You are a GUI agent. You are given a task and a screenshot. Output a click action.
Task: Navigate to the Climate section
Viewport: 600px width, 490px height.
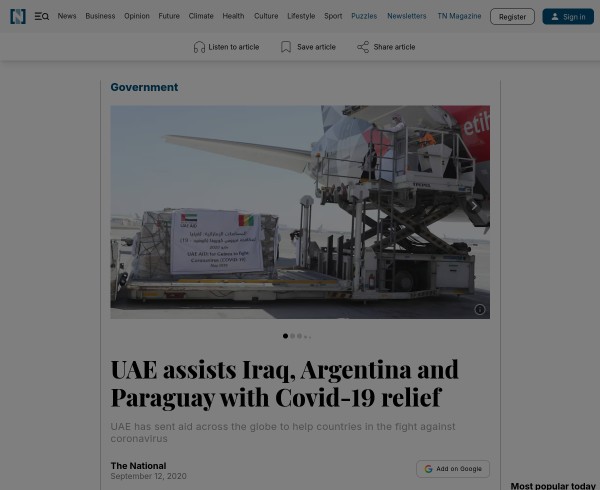pos(201,16)
